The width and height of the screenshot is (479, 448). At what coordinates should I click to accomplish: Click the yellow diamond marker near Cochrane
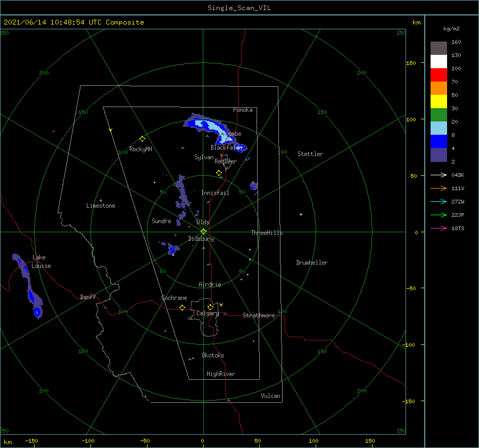pyautogui.click(x=182, y=308)
